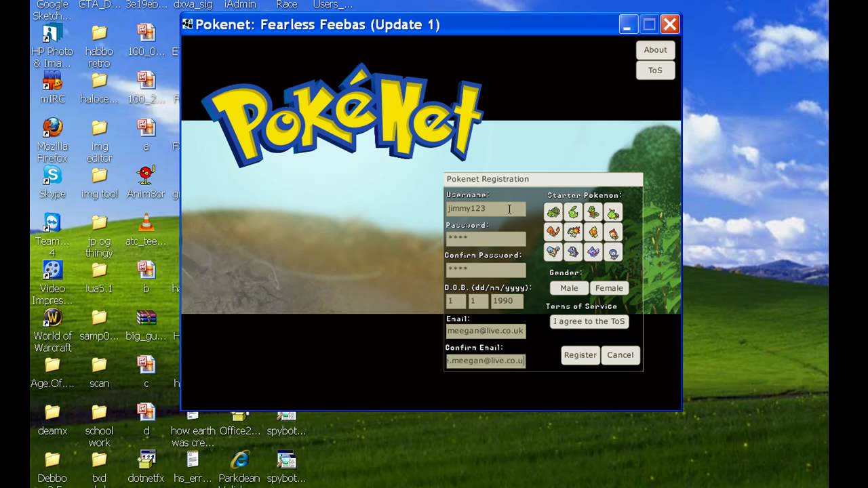Select Male gender option

[x=569, y=288]
